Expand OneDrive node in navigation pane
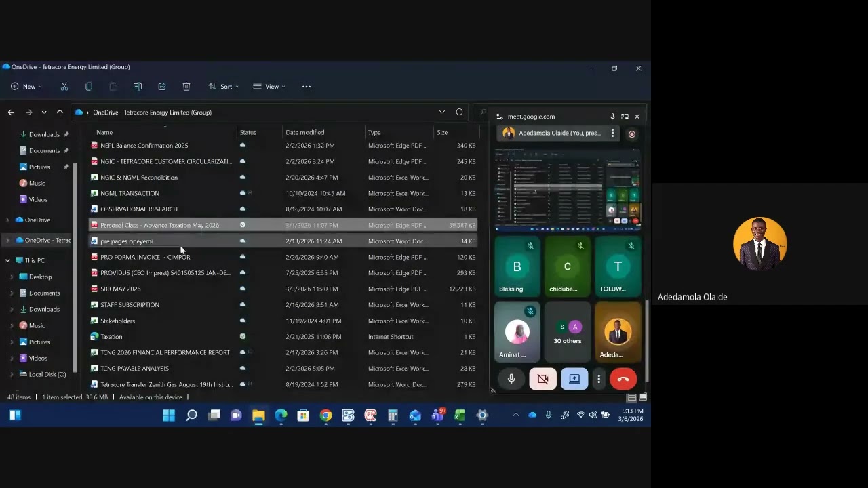The height and width of the screenshot is (488, 868). click(7, 220)
